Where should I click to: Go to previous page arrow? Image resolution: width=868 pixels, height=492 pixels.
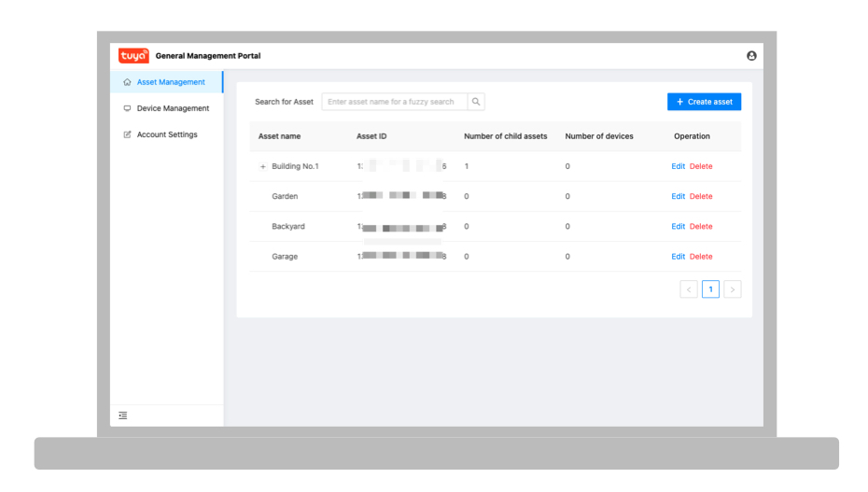tap(689, 289)
